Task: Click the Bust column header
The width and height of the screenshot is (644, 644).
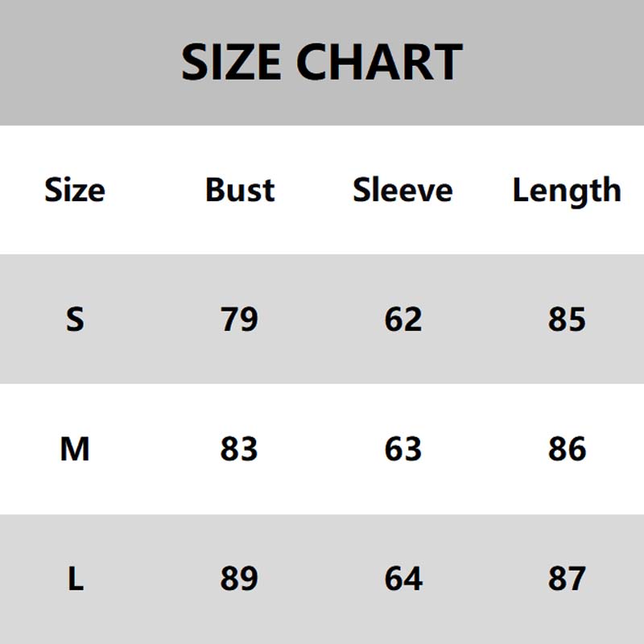Action: tap(240, 191)
